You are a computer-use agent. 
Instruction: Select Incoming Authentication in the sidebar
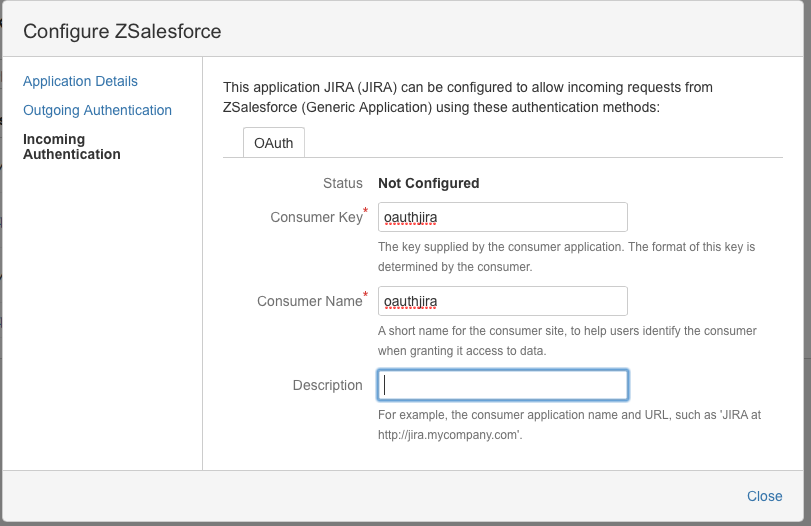point(72,147)
